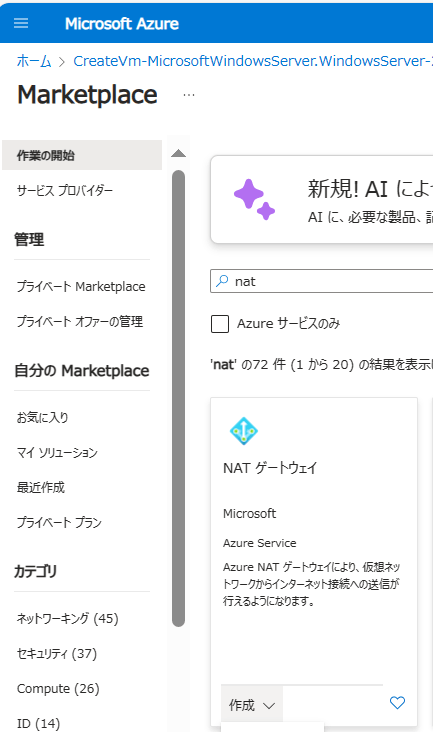Go to お気に入り list
The width and height of the screenshot is (433, 732).
(x=42, y=417)
